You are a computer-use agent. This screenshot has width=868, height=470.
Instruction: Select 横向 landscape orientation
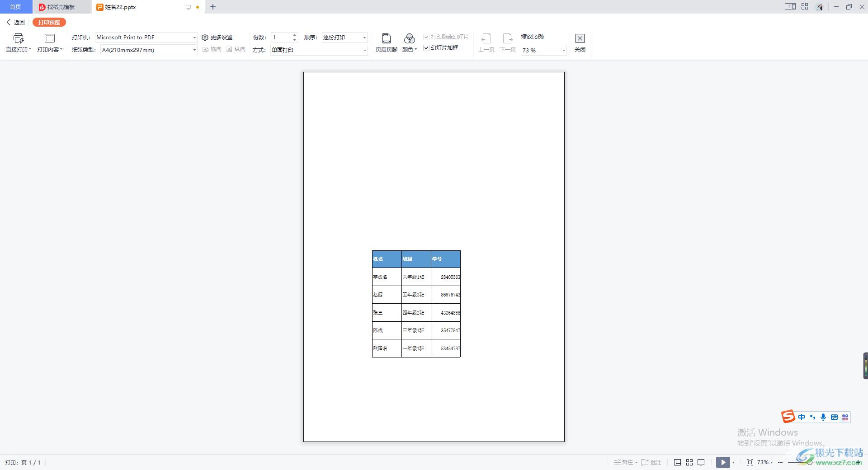coord(212,49)
